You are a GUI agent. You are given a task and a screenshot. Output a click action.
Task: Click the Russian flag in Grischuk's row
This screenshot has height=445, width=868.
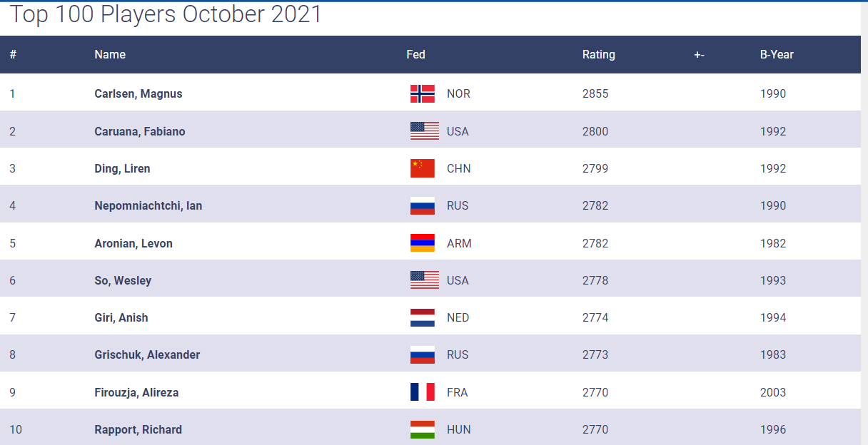(x=423, y=354)
